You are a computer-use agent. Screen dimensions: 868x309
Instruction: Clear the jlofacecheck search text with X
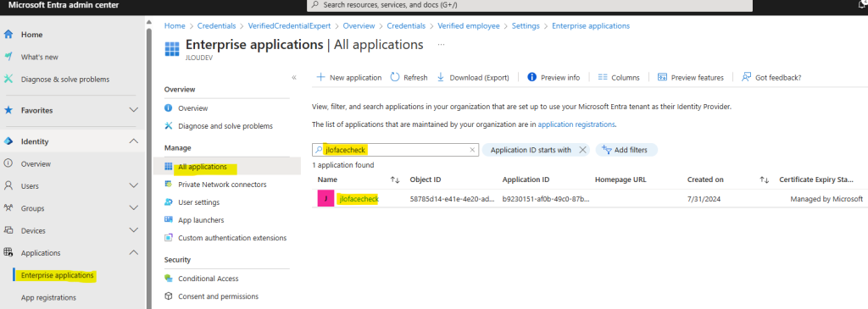click(472, 150)
